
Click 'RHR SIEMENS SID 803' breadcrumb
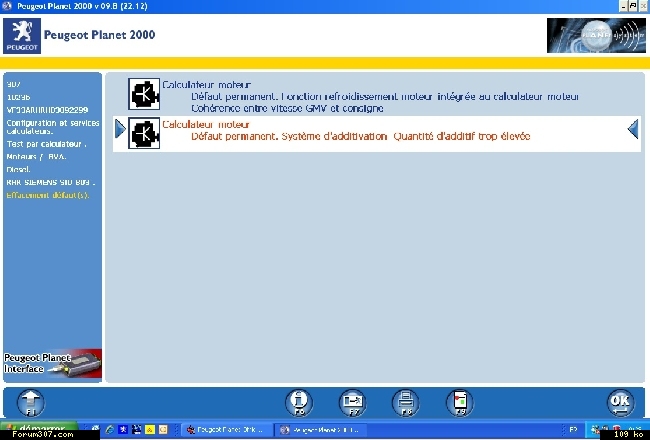point(51,182)
